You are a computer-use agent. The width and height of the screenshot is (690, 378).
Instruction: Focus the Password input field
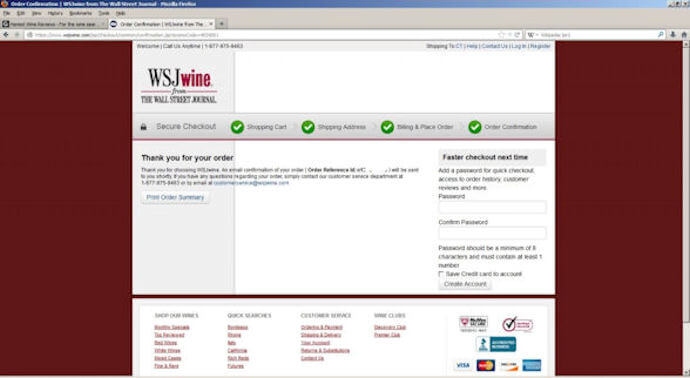click(x=492, y=207)
